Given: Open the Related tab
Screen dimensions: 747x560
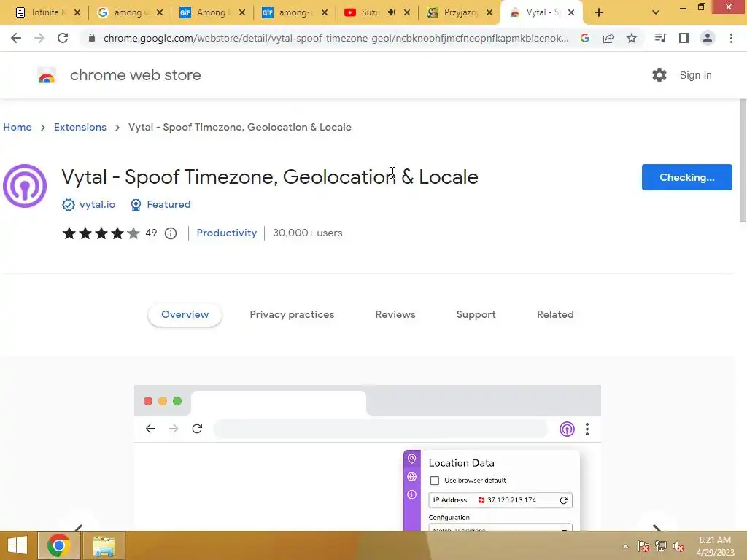Looking at the screenshot, I should coord(555,315).
